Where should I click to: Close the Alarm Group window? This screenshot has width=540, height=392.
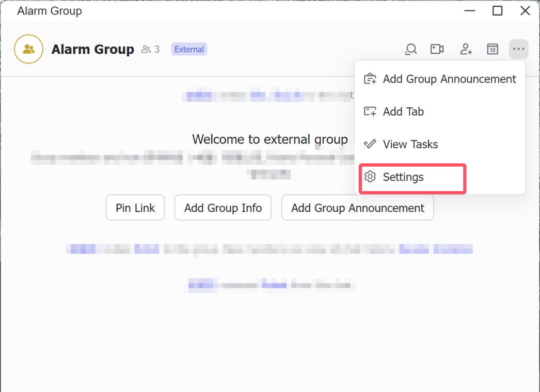pyautogui.click(x=525, y=11)
